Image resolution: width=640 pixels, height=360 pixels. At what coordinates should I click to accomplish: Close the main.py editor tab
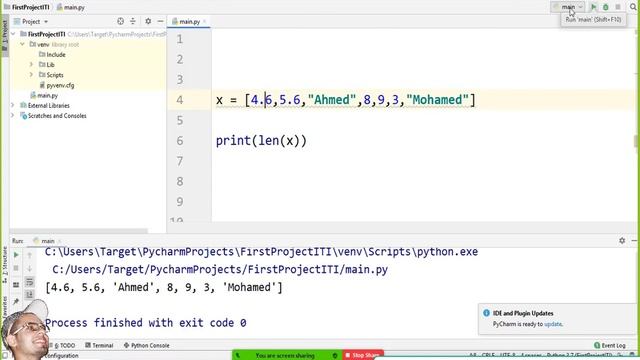pos(204,21)
